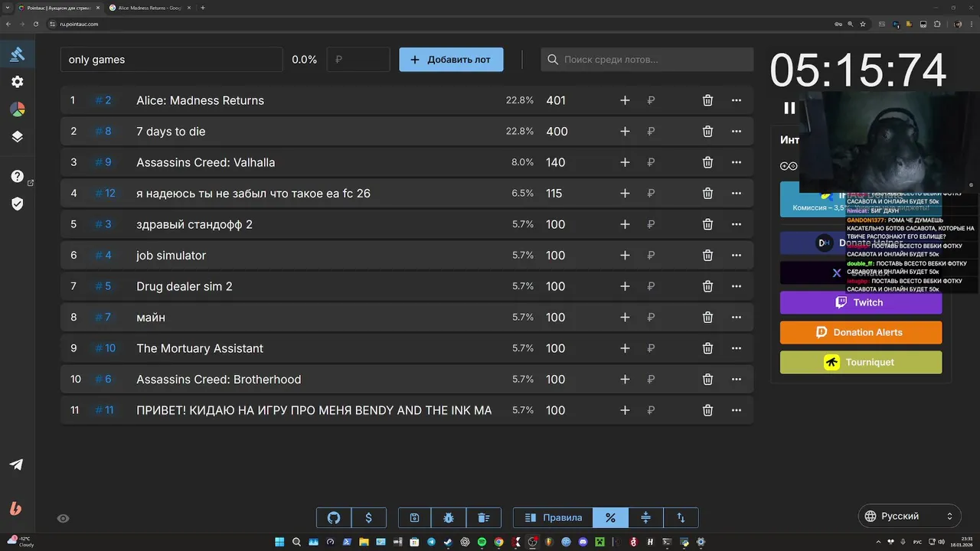The image size is (980, 551).
Task: Click the Donation Alerts button
Action: [861, 332]
